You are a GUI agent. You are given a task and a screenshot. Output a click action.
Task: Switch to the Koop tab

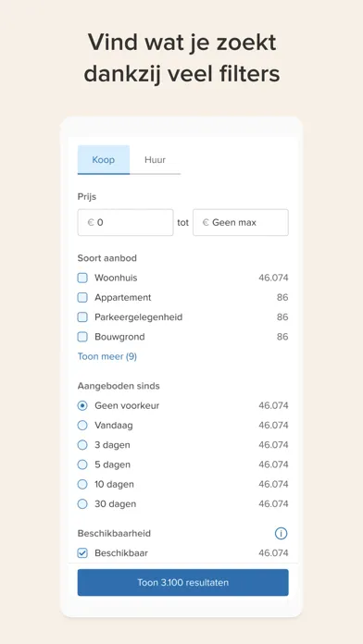pos(104,160)
